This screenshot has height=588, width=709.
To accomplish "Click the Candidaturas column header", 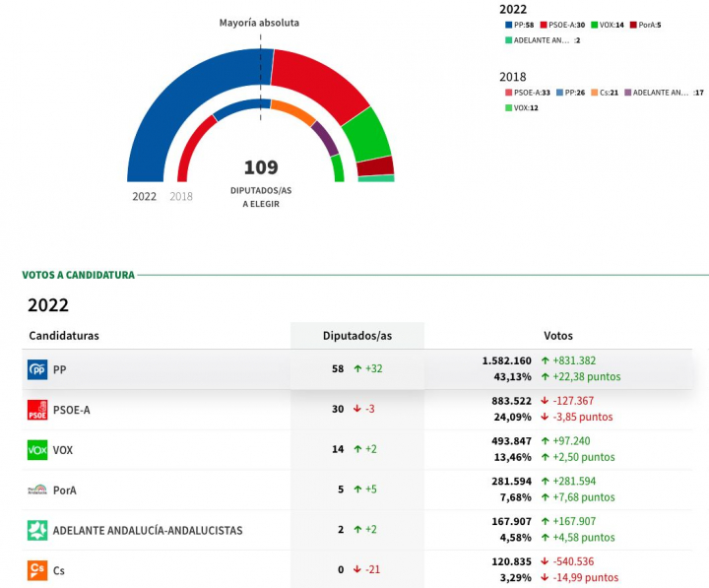I will point(64,336).
